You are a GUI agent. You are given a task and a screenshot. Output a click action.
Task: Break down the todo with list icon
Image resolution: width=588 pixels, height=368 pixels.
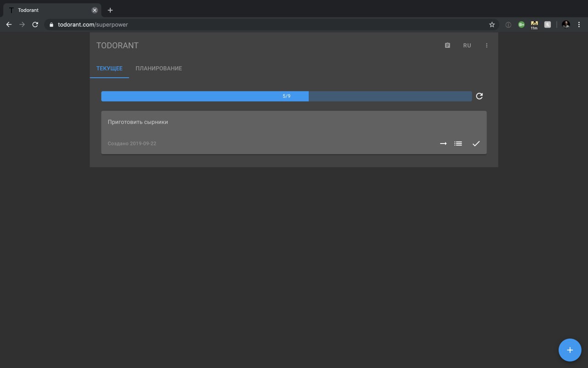pyautogui.click(x=458, y=144)
